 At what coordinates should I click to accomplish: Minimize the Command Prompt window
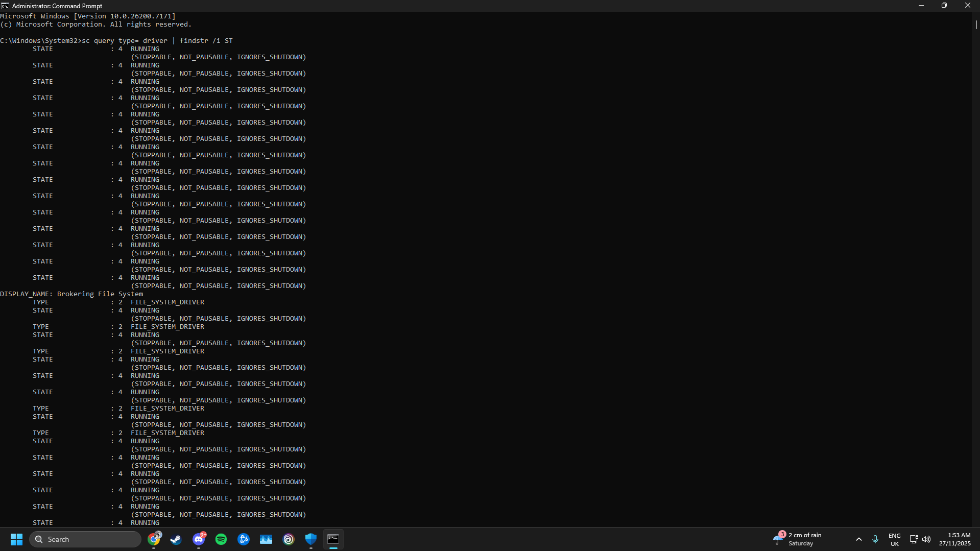[x=921, y=6]
